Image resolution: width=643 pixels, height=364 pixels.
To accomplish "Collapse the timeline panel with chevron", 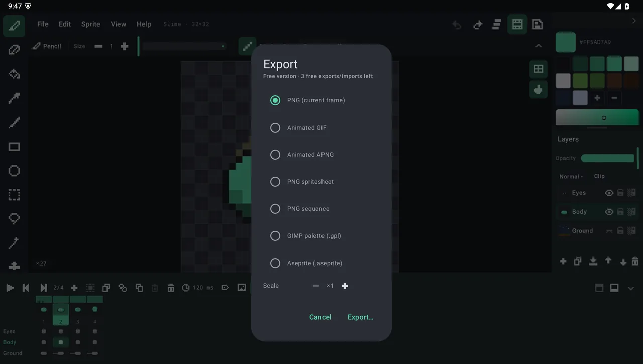I will point(631,288).
